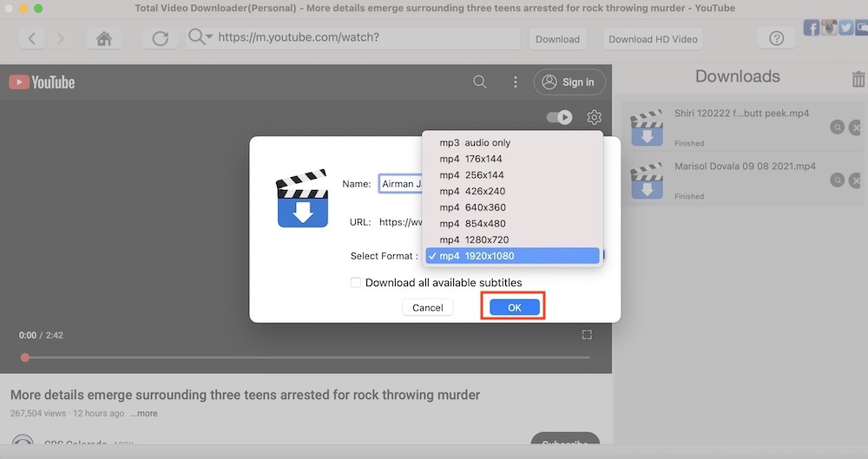Click the green maximize window button
868x459 pixels.
click(38, 9)
